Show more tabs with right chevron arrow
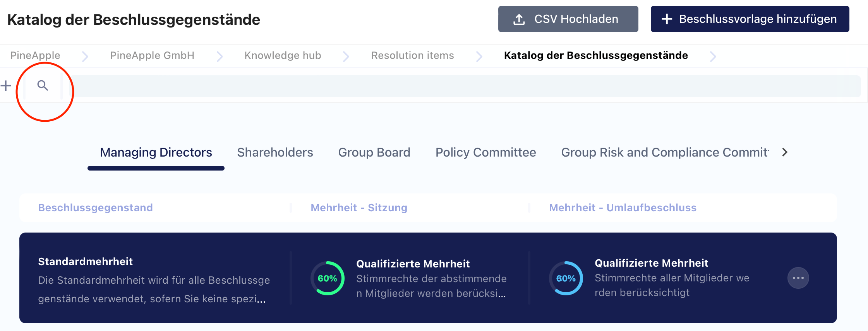This screenshot has width=868, height=331. pos(785,152)
